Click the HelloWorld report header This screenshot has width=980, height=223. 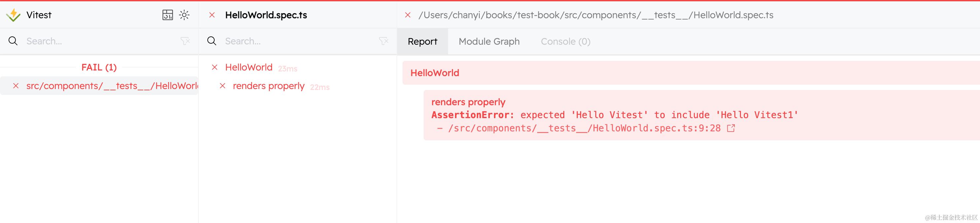691,73
